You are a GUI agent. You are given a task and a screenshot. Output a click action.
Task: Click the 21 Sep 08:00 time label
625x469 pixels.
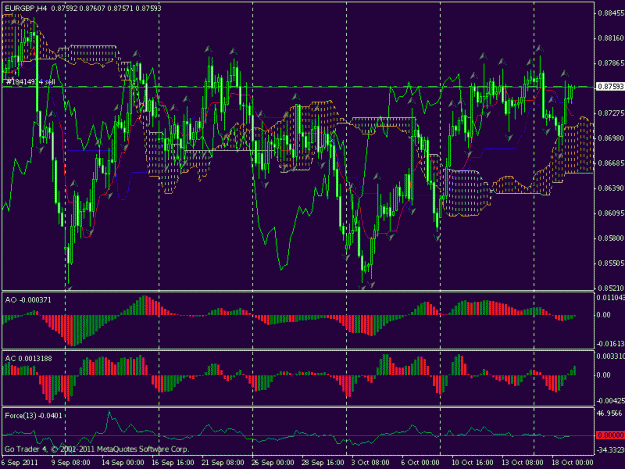coord(222,462)
